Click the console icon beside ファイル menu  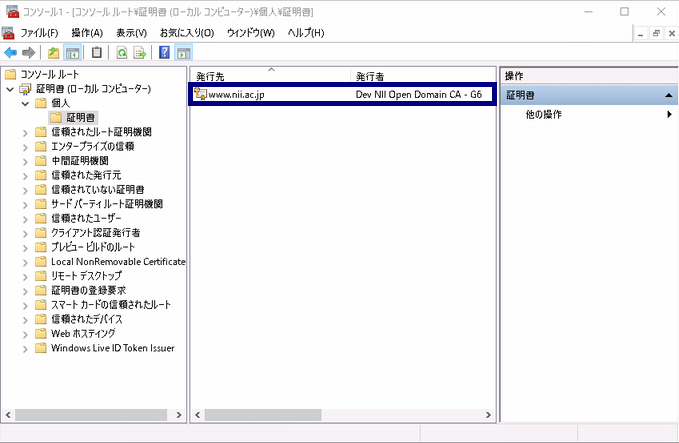(x=8, y=33)
